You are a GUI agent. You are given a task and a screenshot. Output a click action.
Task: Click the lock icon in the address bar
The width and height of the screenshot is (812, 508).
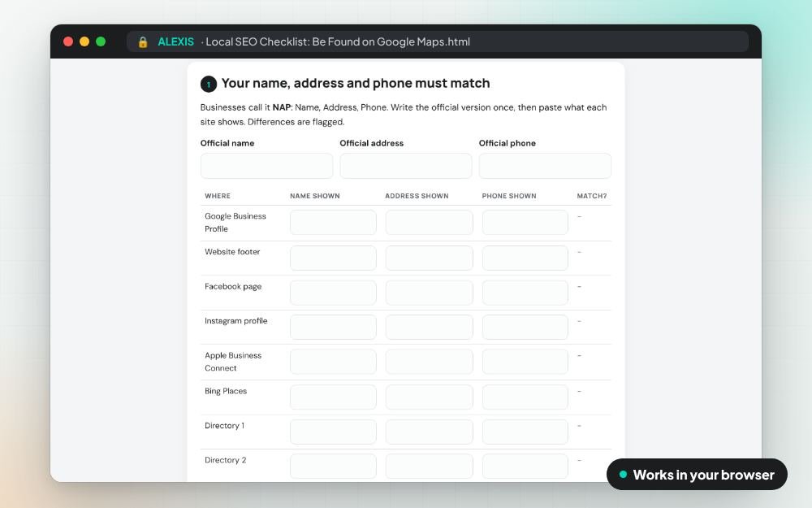coord(143,42)
